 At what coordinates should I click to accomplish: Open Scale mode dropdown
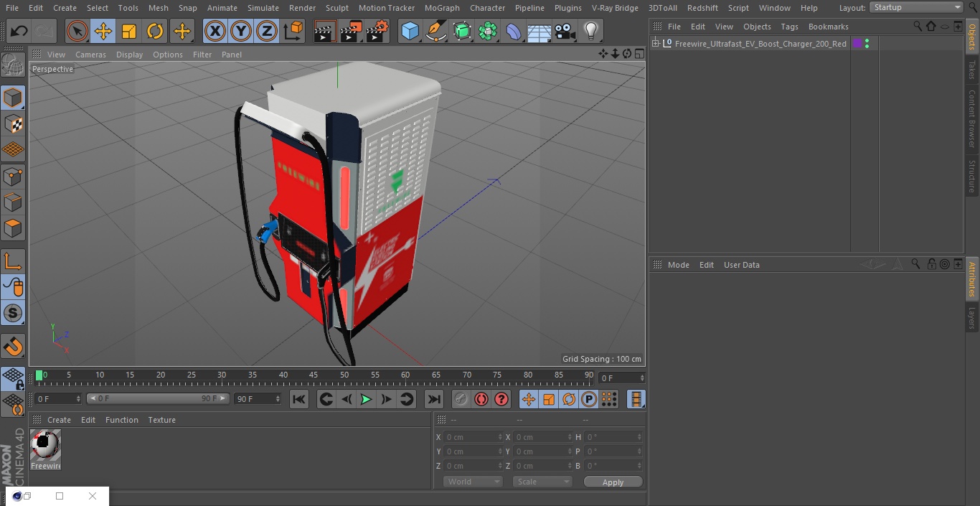pos(542,482)
